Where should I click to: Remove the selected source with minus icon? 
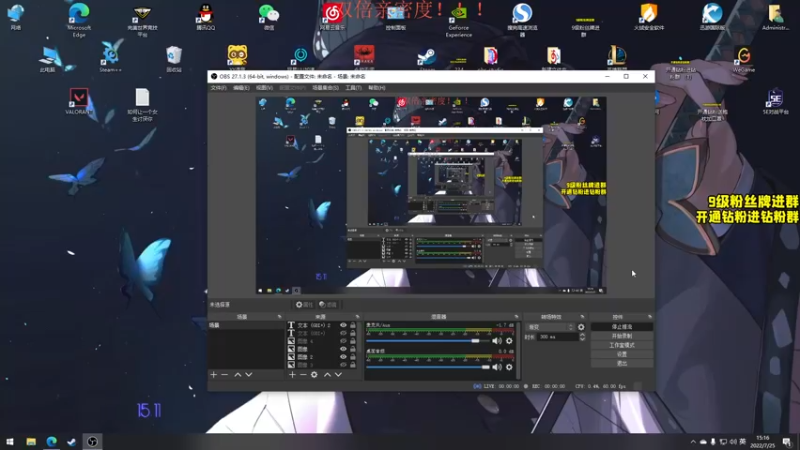coord(303,374)
